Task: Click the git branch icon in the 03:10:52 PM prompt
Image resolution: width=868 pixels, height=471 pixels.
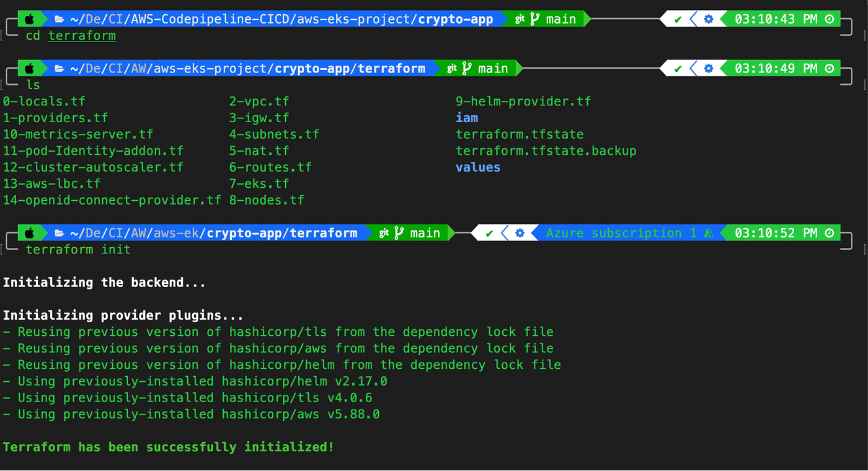Action: [x=399, y=234]
